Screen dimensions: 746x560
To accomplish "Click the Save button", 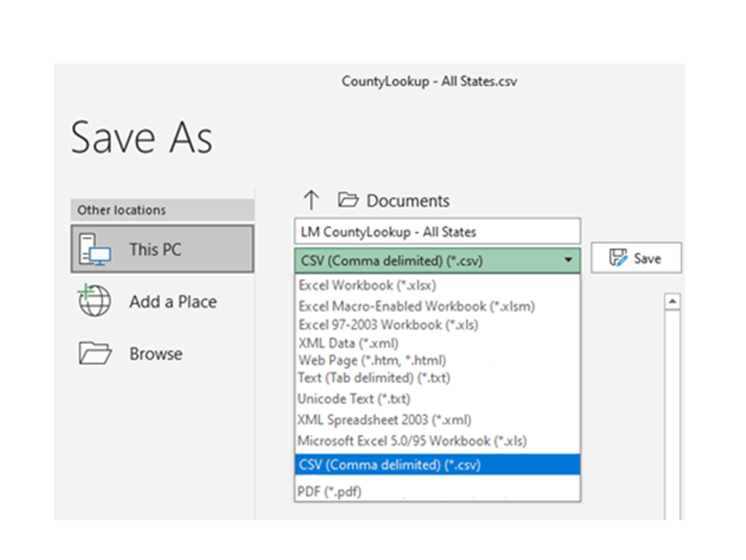I will coord(636,258).
